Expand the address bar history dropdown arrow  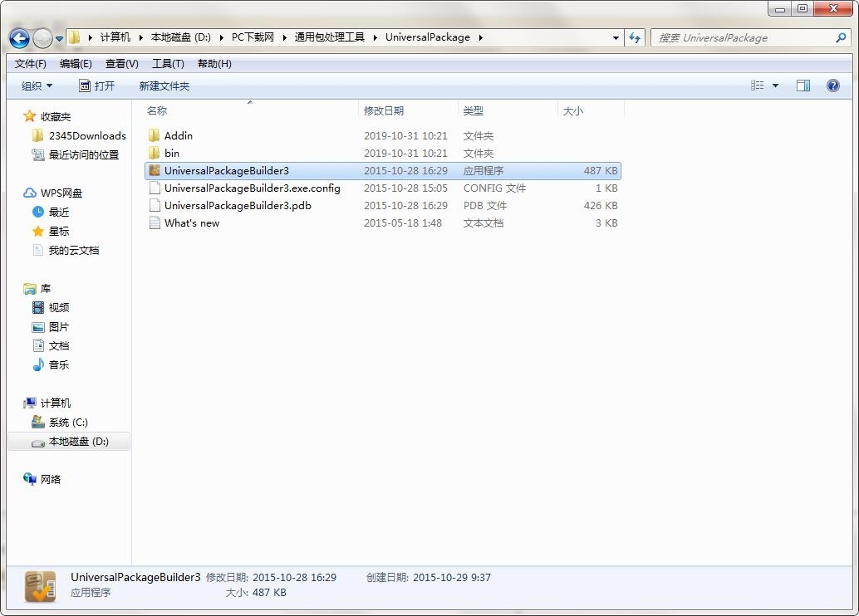pos(616,38)
